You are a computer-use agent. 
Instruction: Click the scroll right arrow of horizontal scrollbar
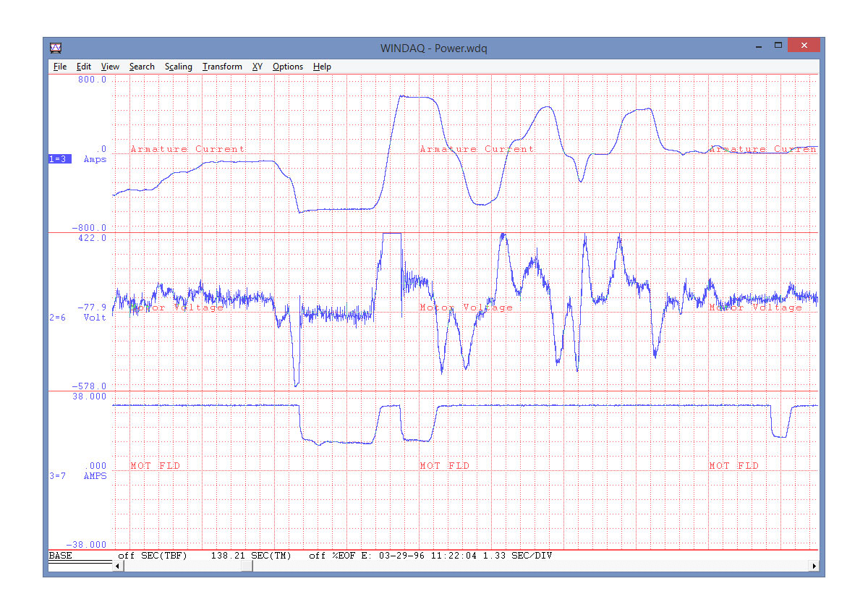pos(814,567)
